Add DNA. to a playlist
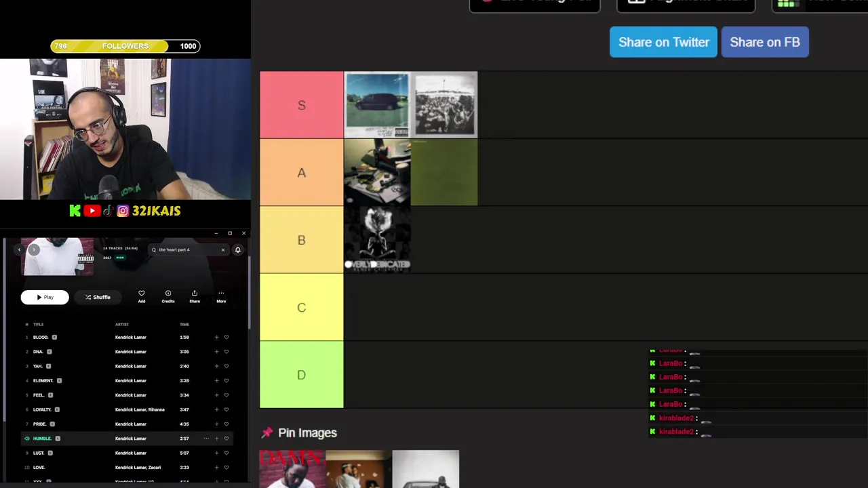 [216, 352]
